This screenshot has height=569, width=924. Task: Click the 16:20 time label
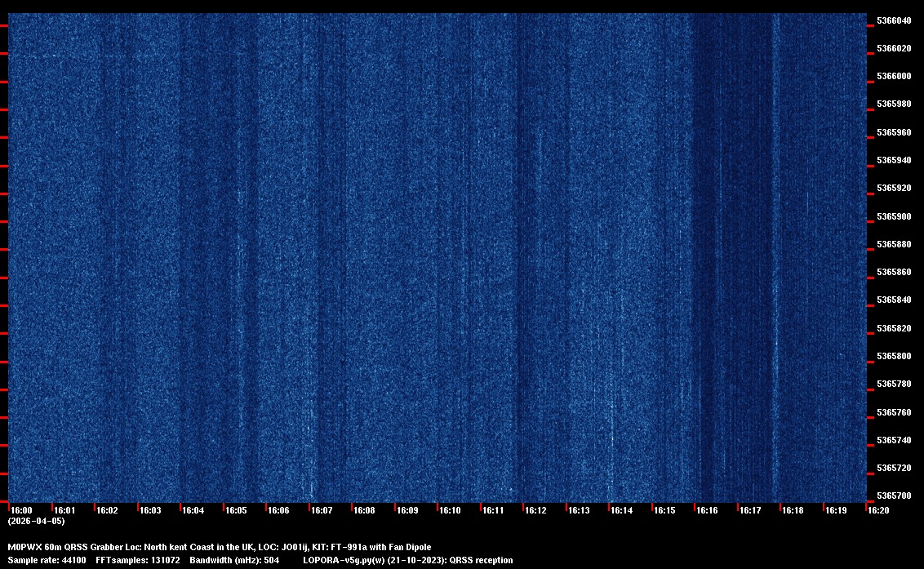[x=878, y=510]
